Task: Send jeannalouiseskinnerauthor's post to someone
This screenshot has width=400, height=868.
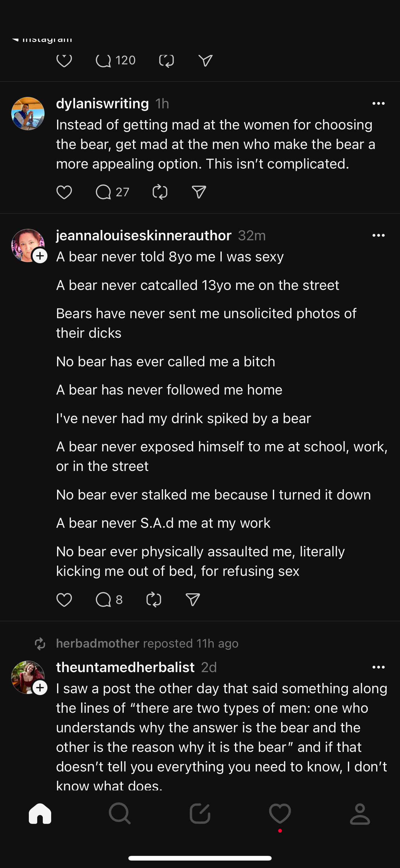Action: point(193,600)
